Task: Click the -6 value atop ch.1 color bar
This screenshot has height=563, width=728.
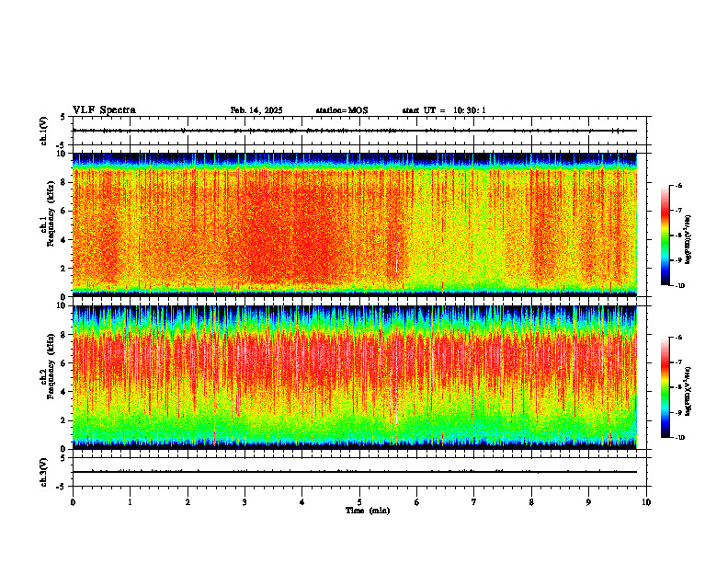Action: (678, 185)
